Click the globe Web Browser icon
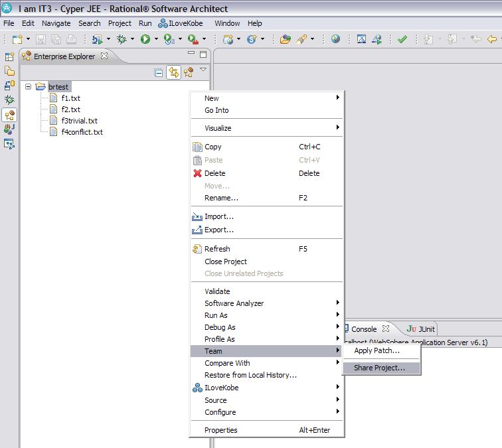Image resolution: width=502 pixels, height=448 pixels. click(335, 39)
